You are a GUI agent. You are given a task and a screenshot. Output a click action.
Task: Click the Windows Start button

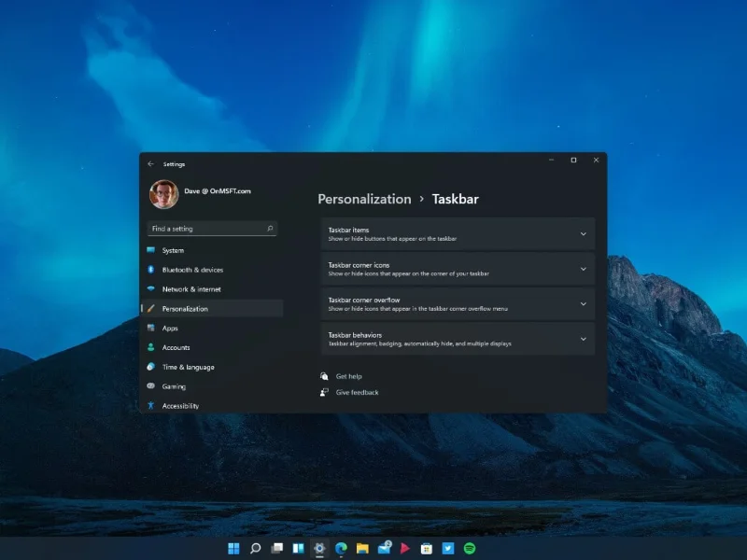tap(233, 549)
